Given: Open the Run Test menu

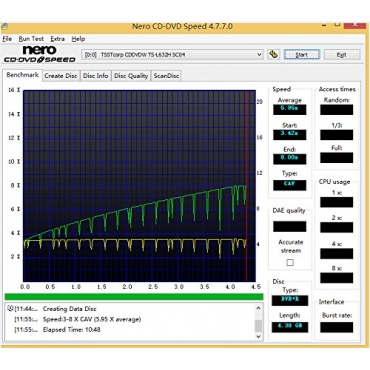Looking at the screenshot, I should click(x=31, y=39).
